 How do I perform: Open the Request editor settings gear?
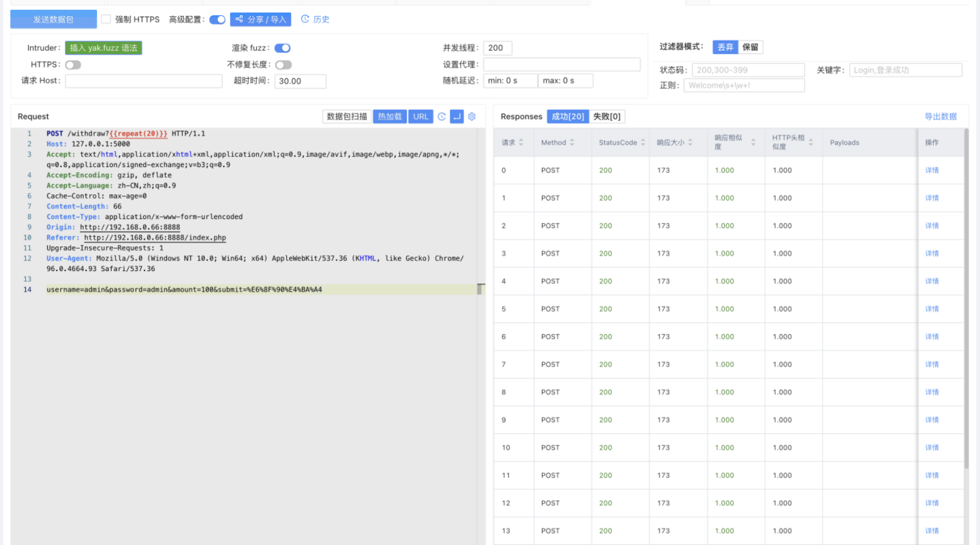472,117
